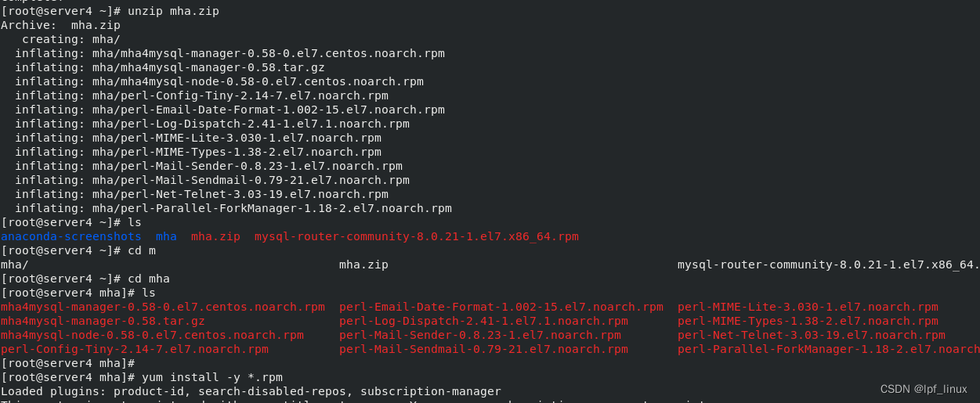Click the white "mha/" tab-completion suggestion
This screenshot has width=980, height=403.
[14, 264]
